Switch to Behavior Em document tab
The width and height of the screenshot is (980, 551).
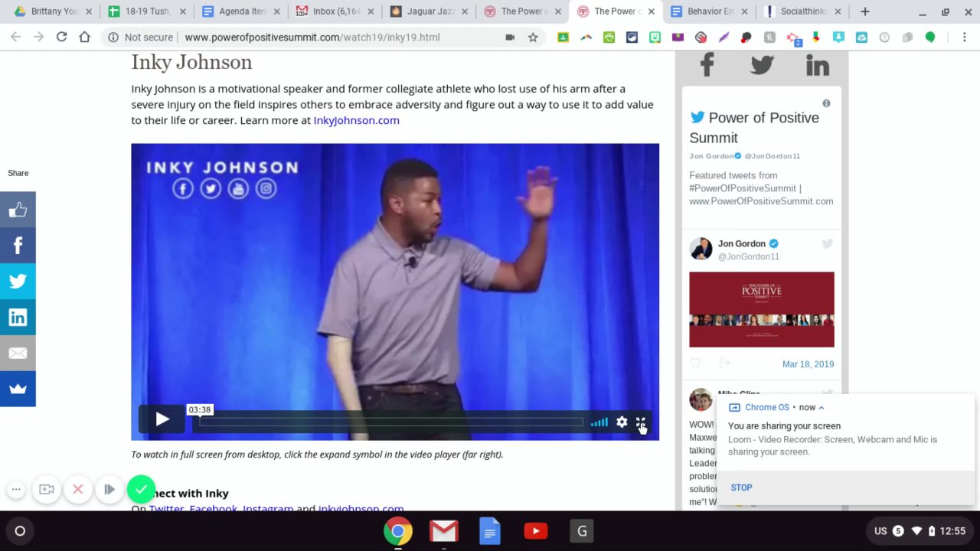point(709,11)
